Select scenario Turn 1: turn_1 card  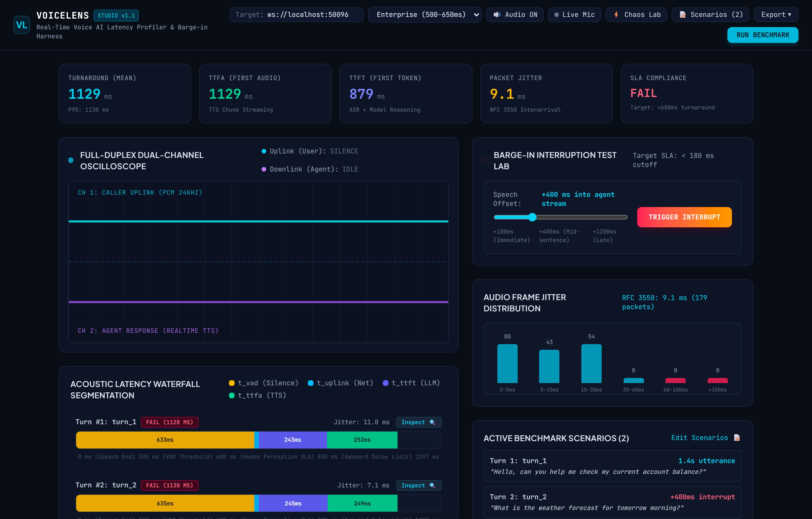pyautogui.click(x=612, y=466)
